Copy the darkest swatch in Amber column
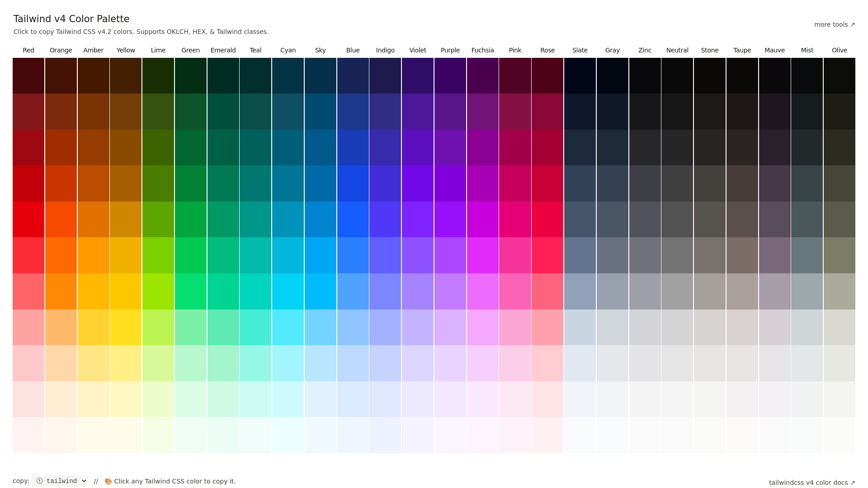 click(94, 76)
